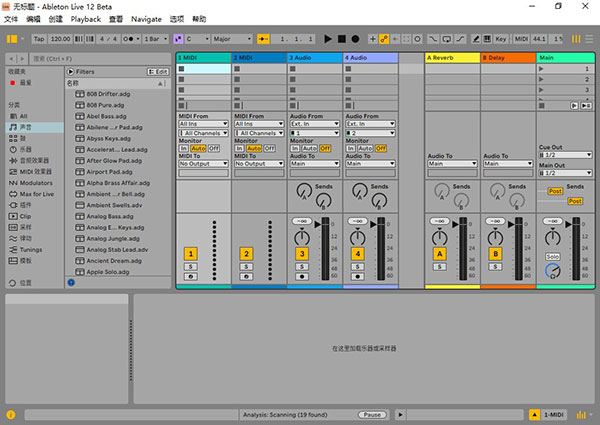Click the MIDI map mode button
The image size is (600, 425).
521,39
